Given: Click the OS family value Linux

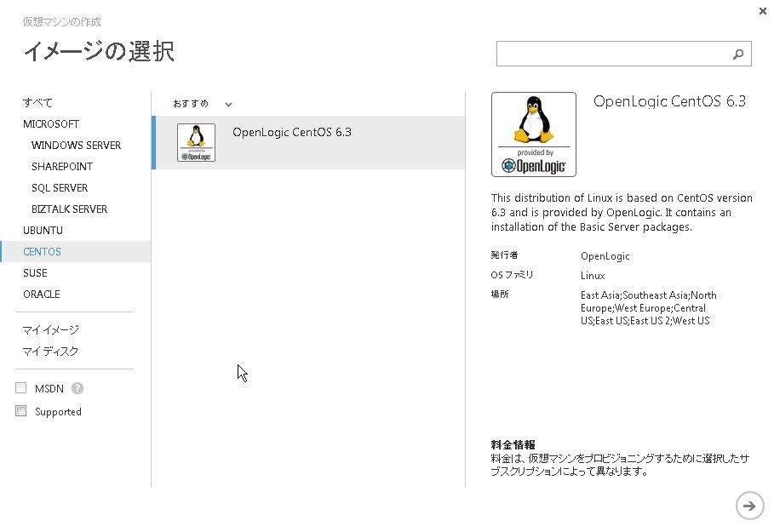Looking at the screenshot, I should pyautogui.click(x=593, y=276).
